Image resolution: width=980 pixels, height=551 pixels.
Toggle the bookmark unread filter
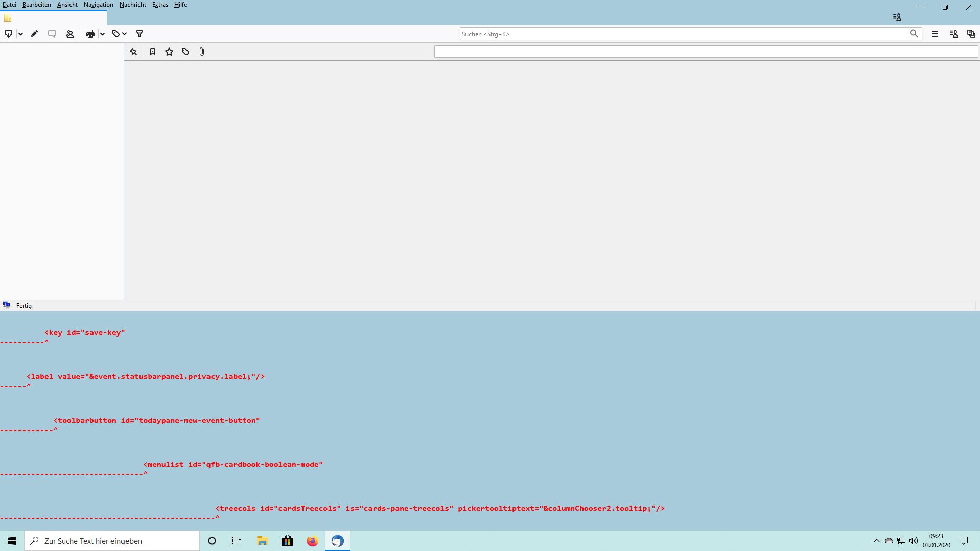point(153,52)
